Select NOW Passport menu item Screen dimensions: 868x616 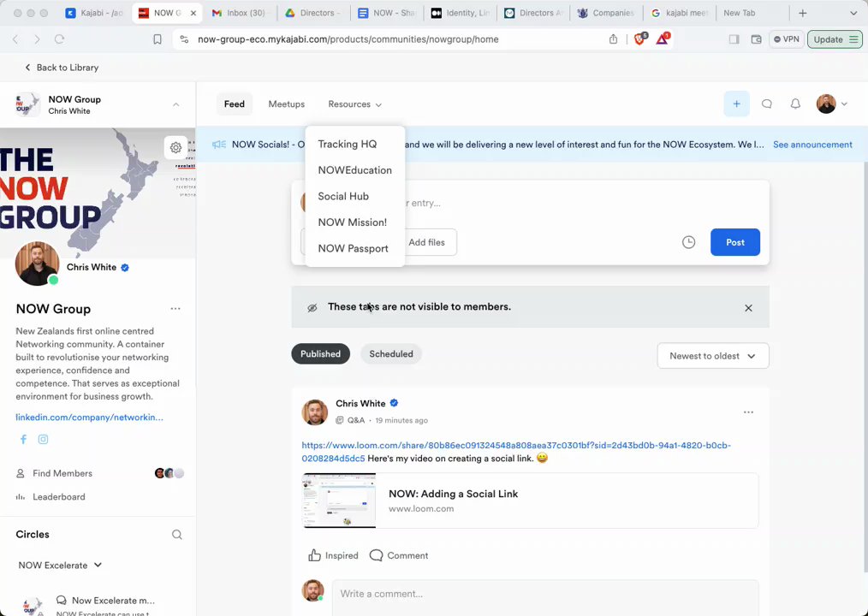(x=353, y=248)
